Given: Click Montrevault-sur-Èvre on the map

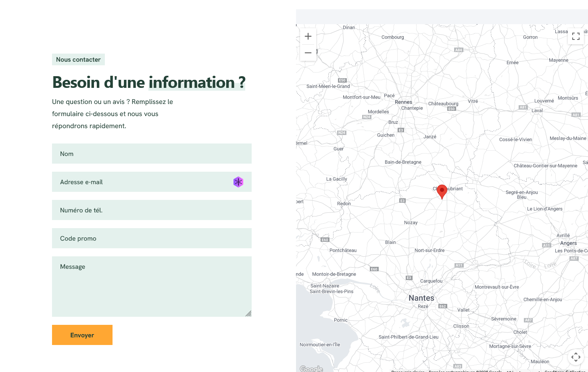Looking at the screenshot, I should coord(497,287).
